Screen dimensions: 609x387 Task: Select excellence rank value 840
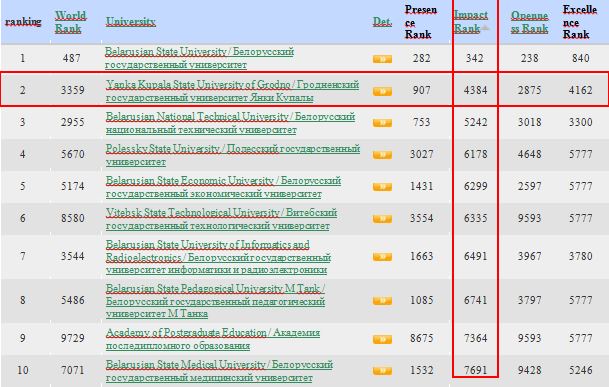click(581, 58)
